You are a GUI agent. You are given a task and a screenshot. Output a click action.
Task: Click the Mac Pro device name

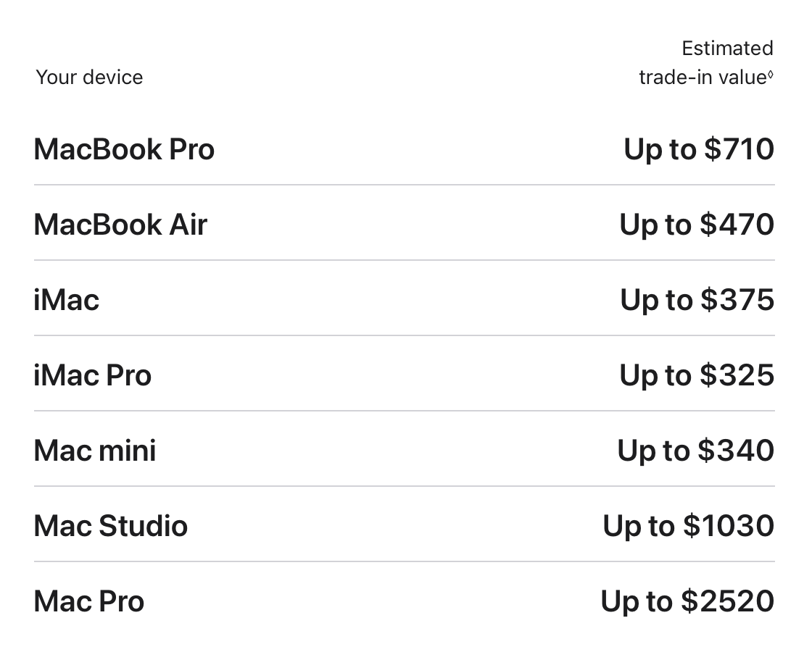[x=88, y=601]
